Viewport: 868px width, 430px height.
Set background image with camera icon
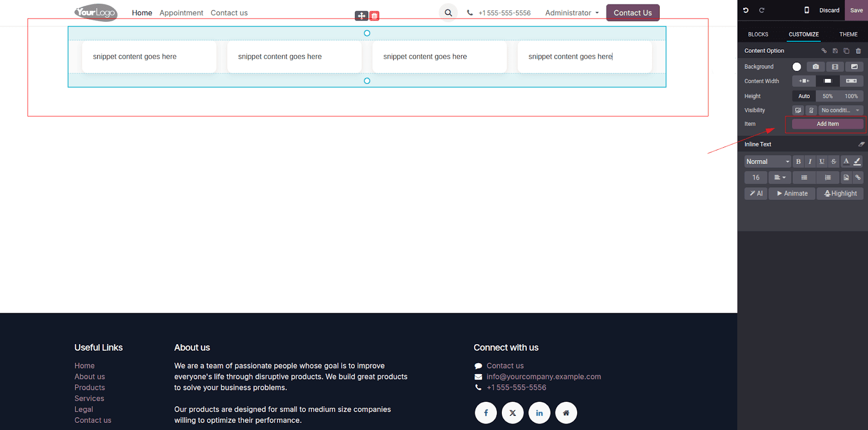(815, 67)
